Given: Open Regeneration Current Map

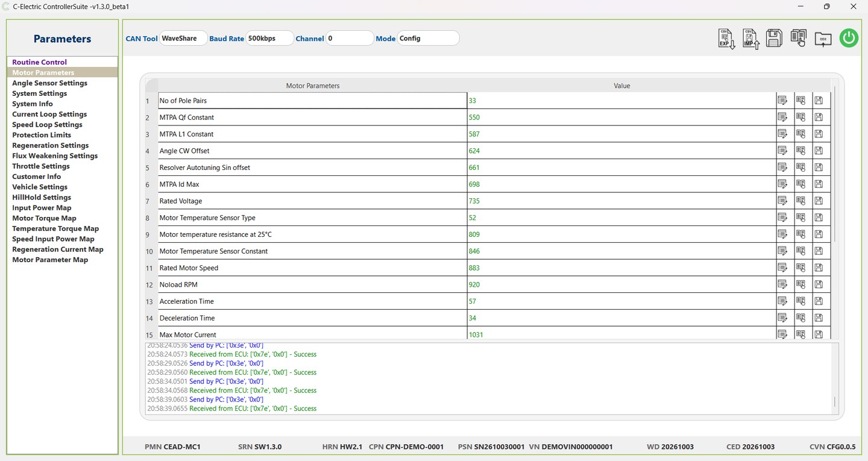Looking at the screenshot, I should 58,249.
